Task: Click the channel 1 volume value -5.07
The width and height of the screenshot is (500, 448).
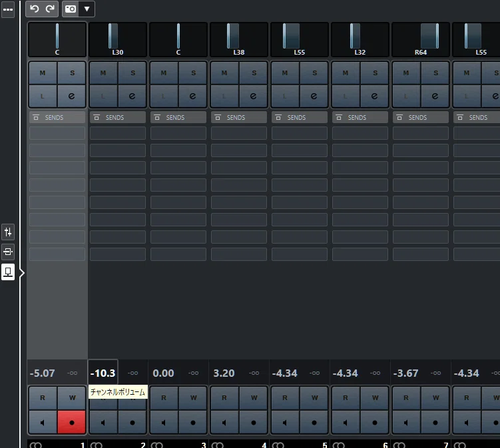Action: tap(42, 373)
